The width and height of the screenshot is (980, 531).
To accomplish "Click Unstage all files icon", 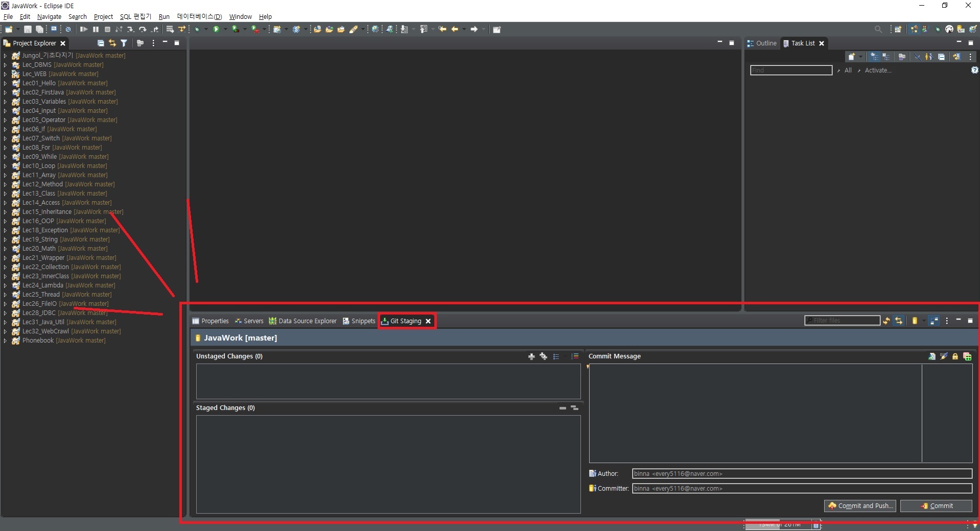I will [574, 408].
